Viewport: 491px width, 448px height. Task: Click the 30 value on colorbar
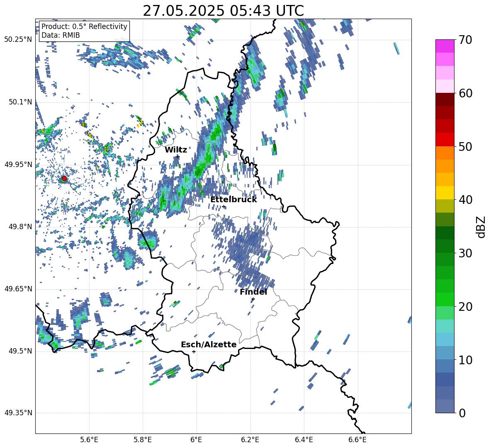(465, 253)
